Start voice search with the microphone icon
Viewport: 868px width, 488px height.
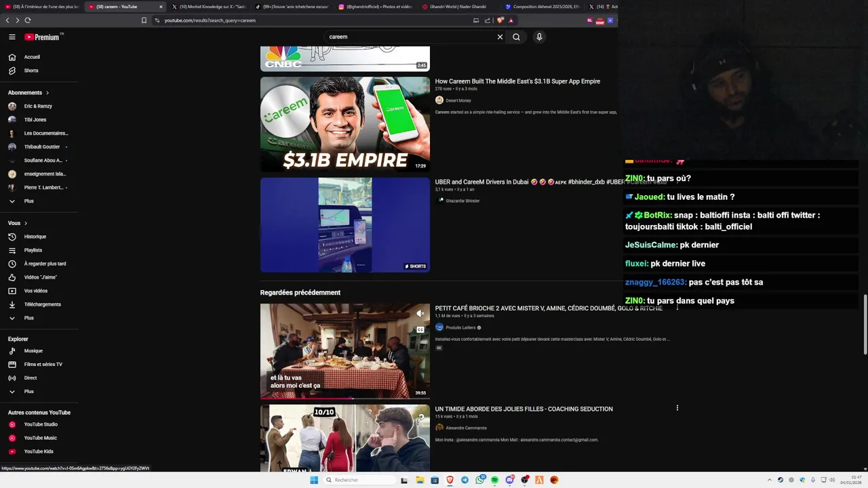539,37
